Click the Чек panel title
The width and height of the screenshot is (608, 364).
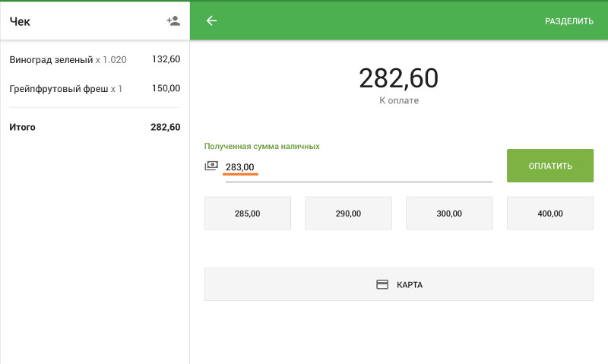[x=20, y=21]
